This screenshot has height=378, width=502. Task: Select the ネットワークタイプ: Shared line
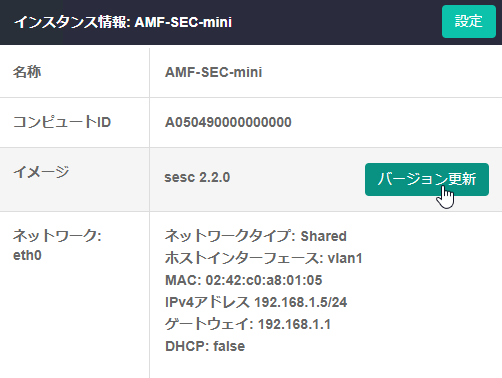[x=256, y=236]
